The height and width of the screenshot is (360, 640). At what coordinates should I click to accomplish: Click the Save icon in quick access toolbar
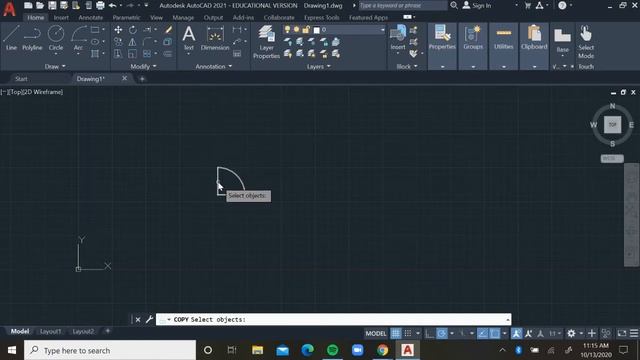(52, 5)
